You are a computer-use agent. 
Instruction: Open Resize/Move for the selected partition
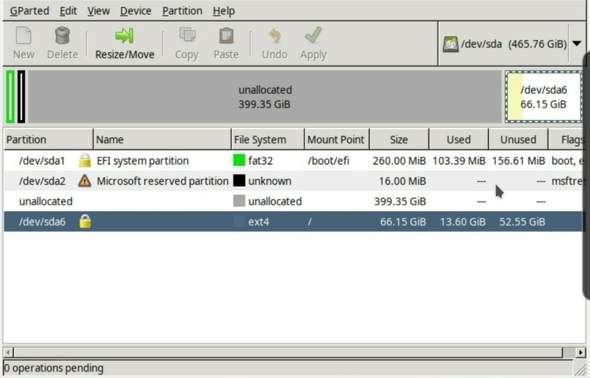tap(125, 44)
